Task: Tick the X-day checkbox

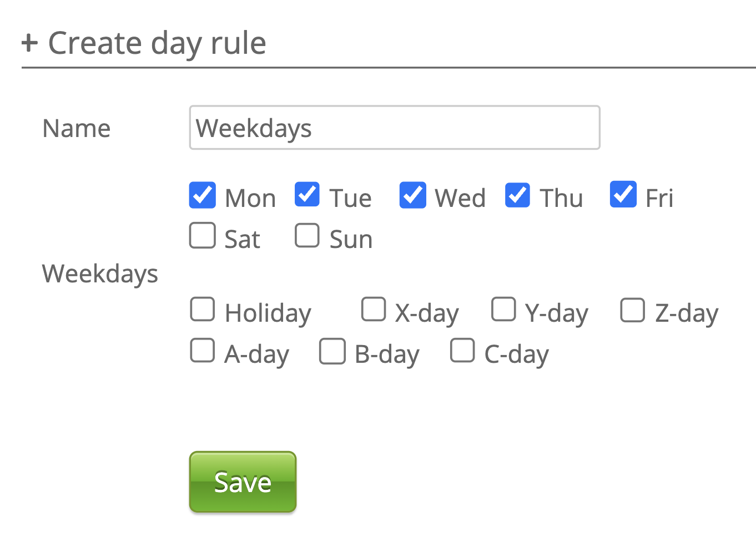Action: 374,310
